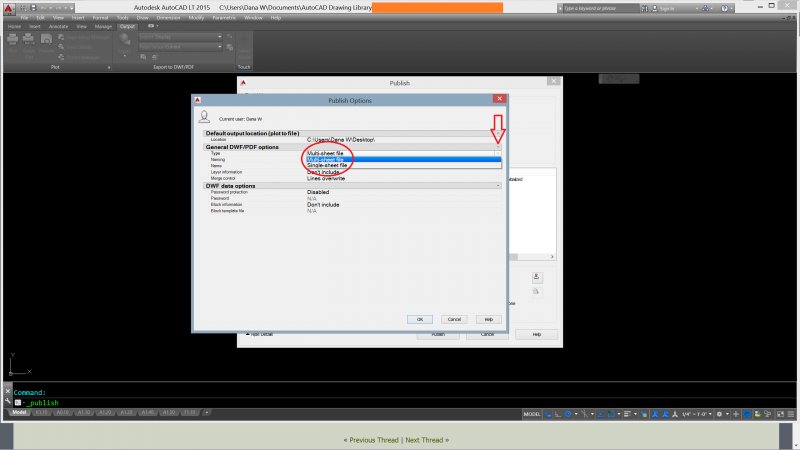Click the annotation visibility icon in the status bar
Viewport: 800px width, 450px height.
click(x=655, y=414)
